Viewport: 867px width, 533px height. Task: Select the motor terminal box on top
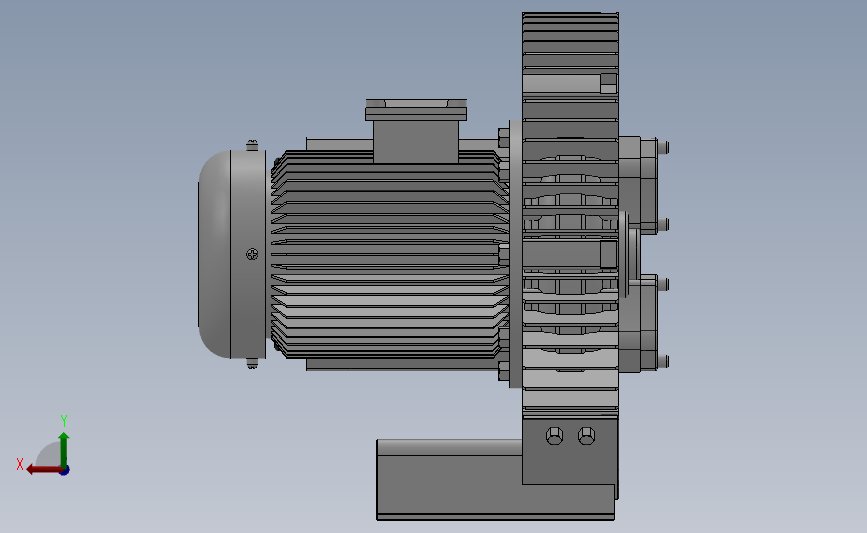click(x=416, y=131)
